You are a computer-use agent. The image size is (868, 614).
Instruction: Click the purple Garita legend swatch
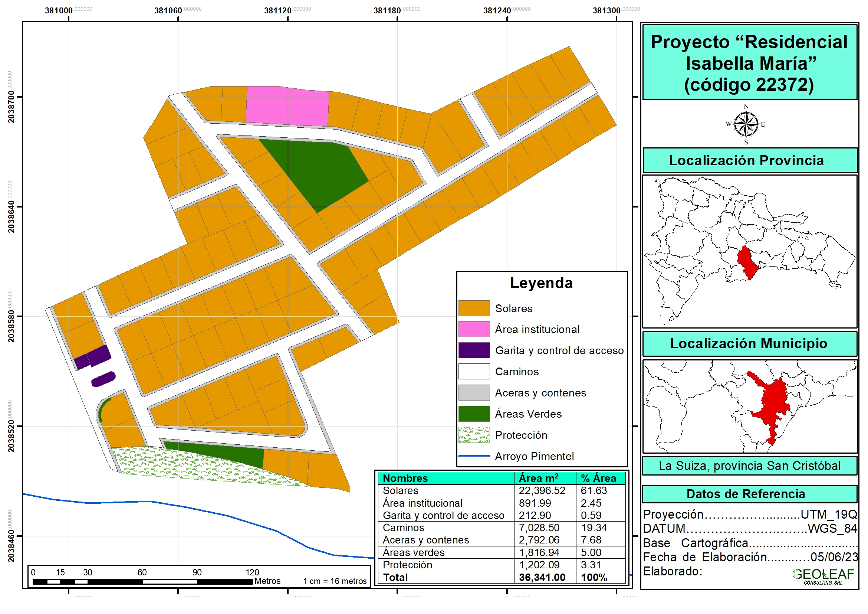tap(474, 350)
